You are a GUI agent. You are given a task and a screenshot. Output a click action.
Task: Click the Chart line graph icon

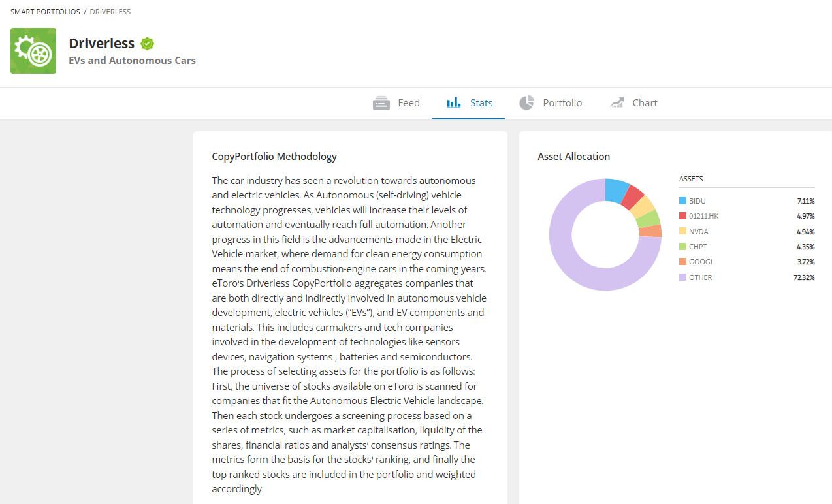click(x=617, y=103)
